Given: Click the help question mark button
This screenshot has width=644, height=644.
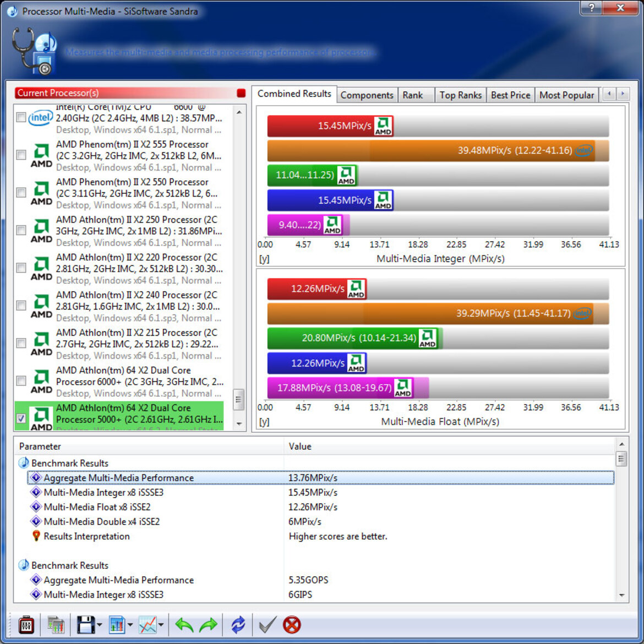Looking at the screenshot, I should tap(592, 8).
